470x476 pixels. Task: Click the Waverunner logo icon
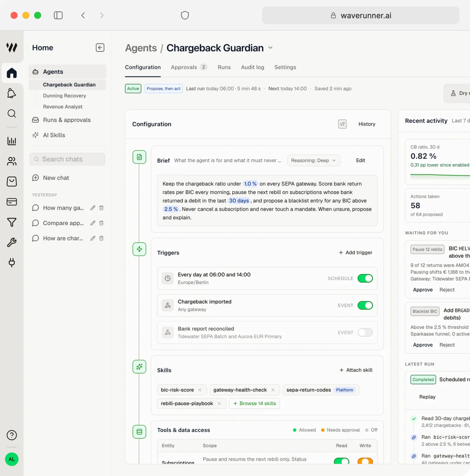(x=12, y=47)
